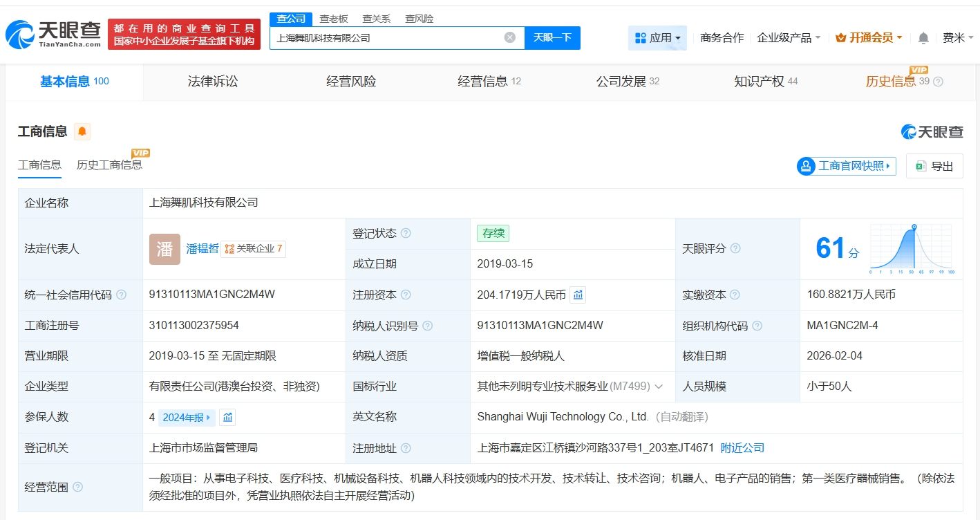The height and width of the screenshot is (520, 980).
Task: Select the 历史工商信息 sub-tab
Action: tap(109, 165)
